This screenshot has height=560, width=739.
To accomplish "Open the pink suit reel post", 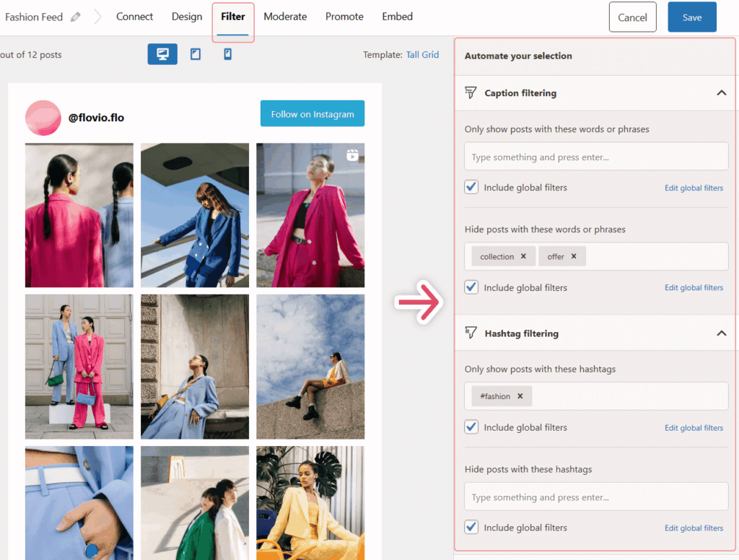I will (x=310, y=215).
